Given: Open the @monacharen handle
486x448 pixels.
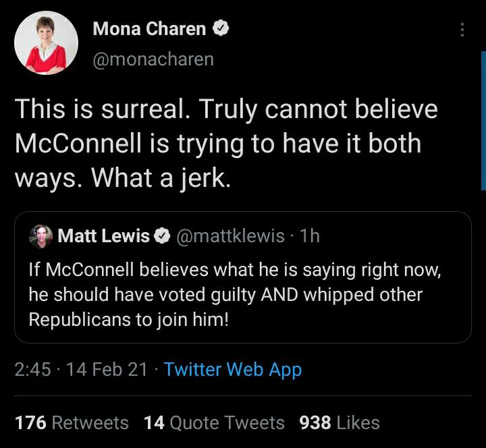Looking at the screenshot, I should [153, 59].
